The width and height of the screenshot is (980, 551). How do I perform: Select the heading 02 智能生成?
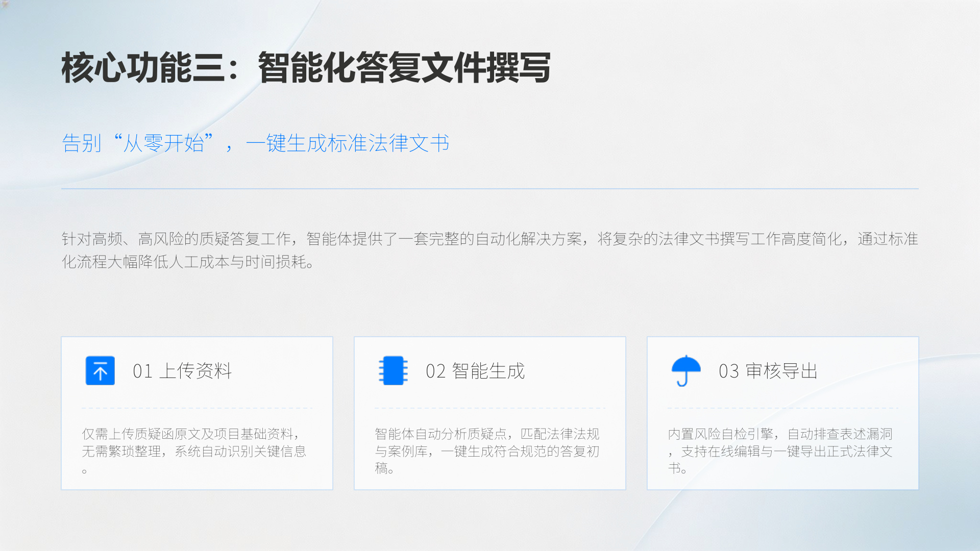coord(475,371)
